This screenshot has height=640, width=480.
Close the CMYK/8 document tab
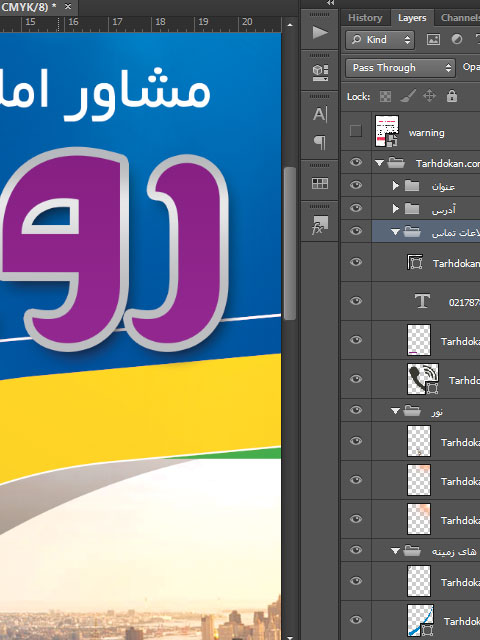pyautogui.click(x=68, y=7)
